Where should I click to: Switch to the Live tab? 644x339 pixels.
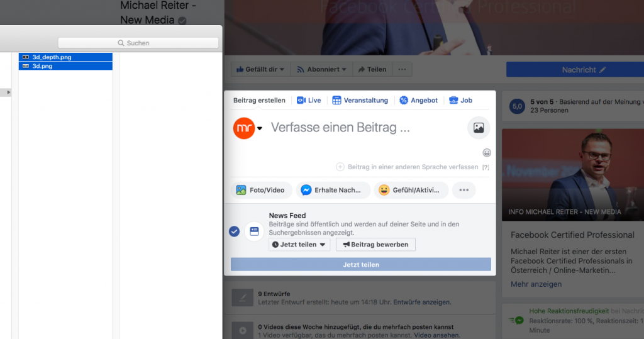tap(309, 100)
